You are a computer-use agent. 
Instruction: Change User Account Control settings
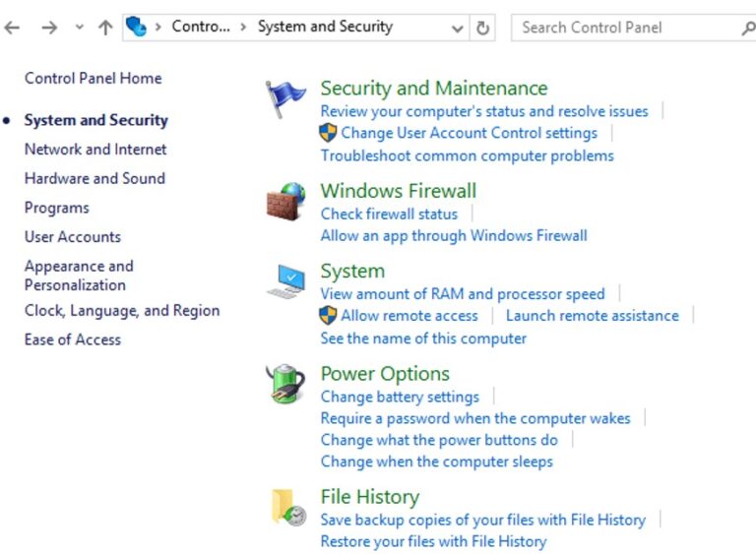tap(470, 133)
